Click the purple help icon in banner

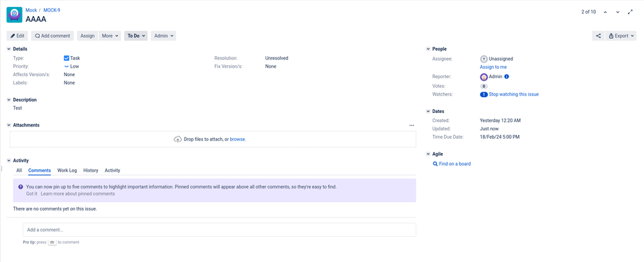[x=21, y=186]
